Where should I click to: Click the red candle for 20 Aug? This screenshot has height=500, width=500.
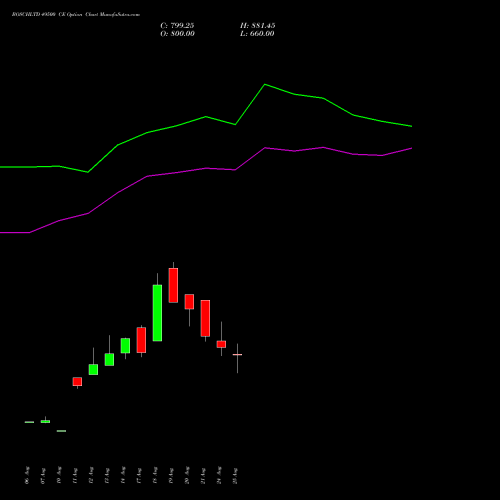click(189, 302)
